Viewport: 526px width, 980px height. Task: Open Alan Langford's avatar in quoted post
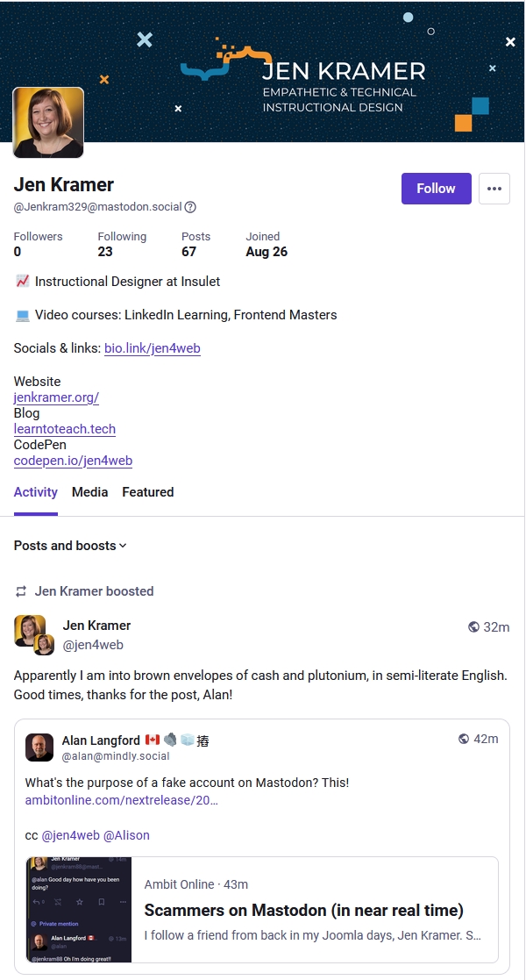point(39,748)
